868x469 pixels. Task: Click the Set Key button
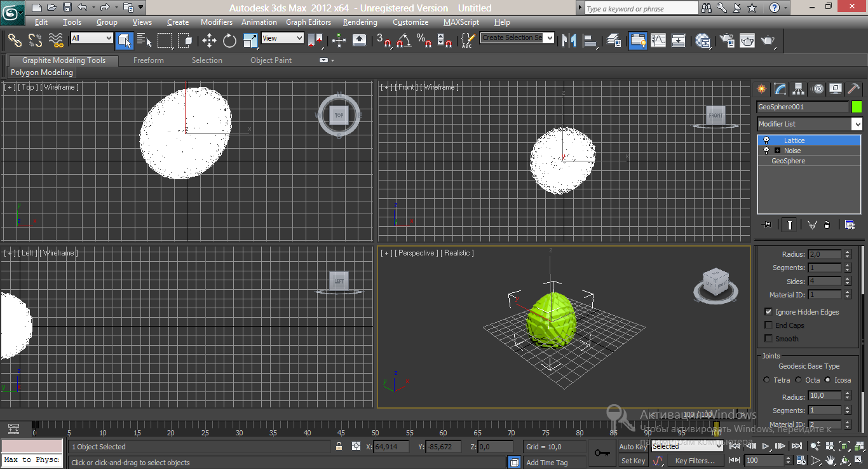[633, 461]
